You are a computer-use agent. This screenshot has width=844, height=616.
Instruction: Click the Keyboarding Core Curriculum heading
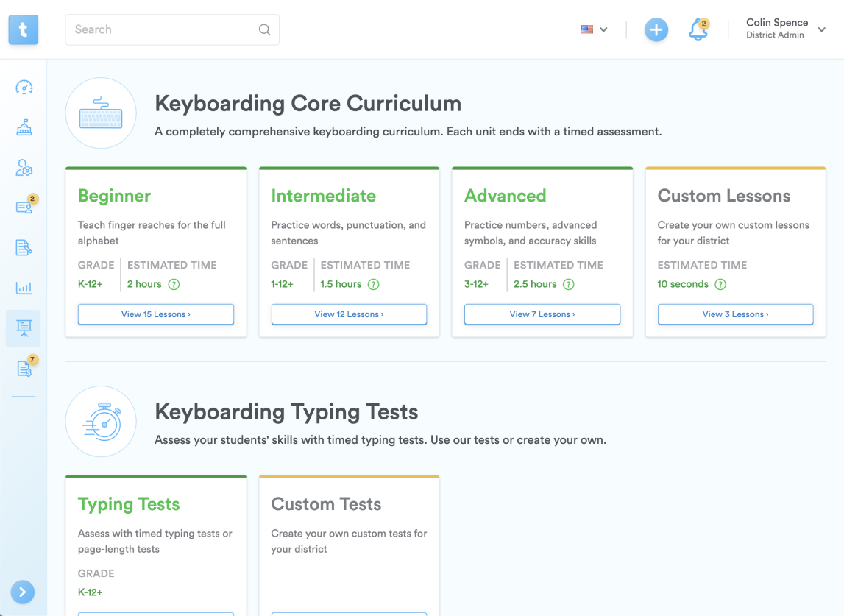pos(308,103)
